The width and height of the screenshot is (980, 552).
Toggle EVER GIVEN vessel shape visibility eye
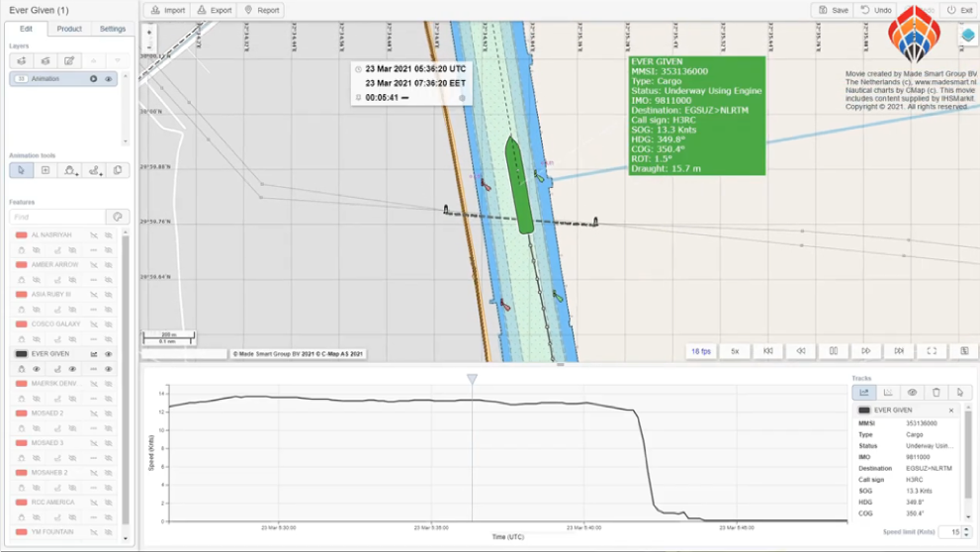coord(37,369)
